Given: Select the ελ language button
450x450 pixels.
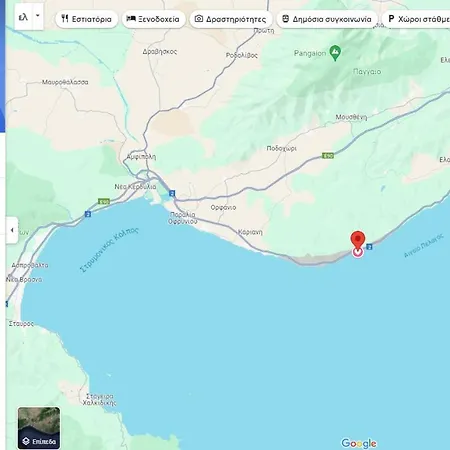Looking at the screenshot, I should click(23, 16).
